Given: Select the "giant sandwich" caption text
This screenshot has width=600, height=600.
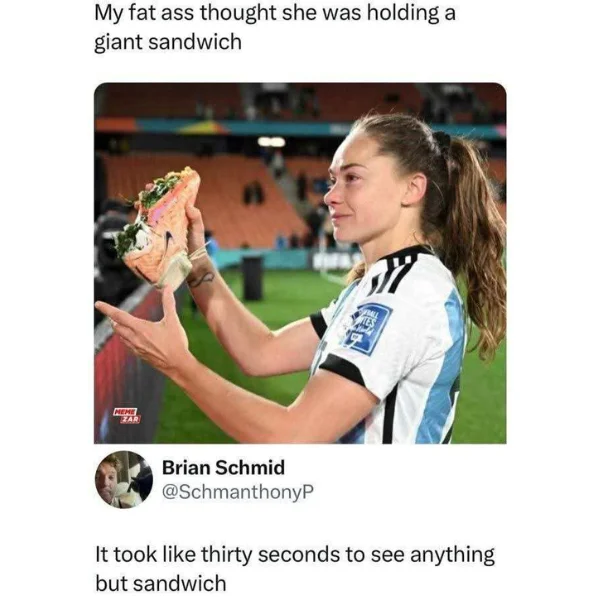Looking at the screenshot, I should click(168, 42).
